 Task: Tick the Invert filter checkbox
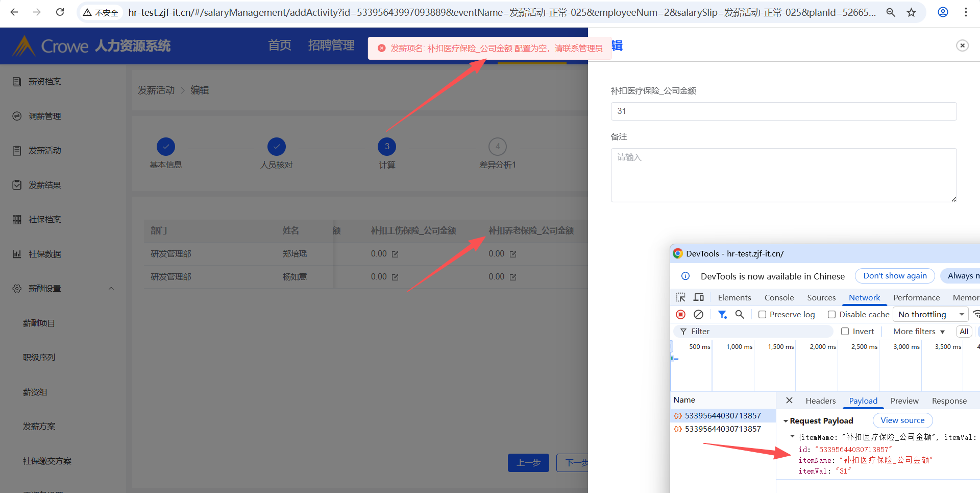(845, 332)
